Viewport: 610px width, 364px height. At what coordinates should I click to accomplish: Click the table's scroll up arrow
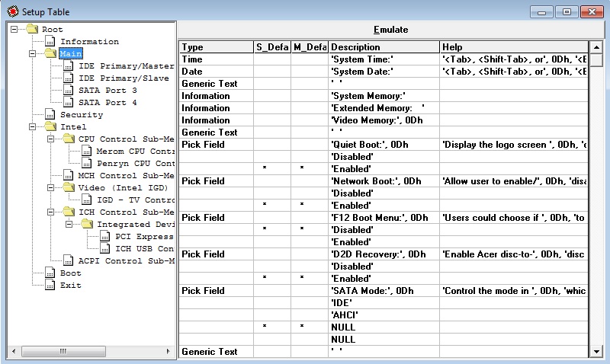(x=596, y=47)
